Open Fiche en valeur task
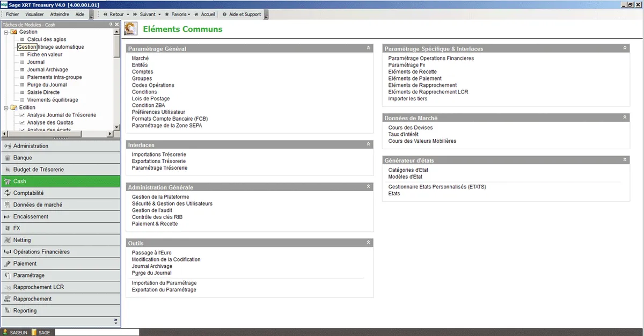This screenshot has width=644, height=336. point(45,54)
